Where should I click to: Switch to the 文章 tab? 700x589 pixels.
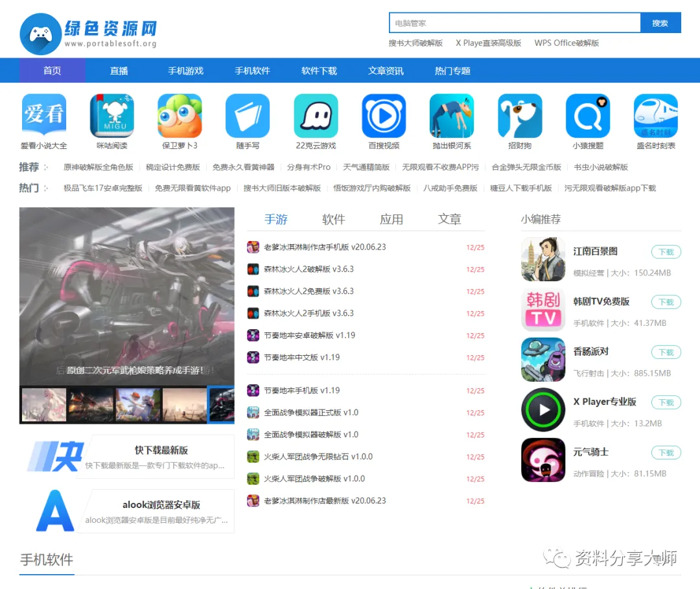[x=449, y=219]
